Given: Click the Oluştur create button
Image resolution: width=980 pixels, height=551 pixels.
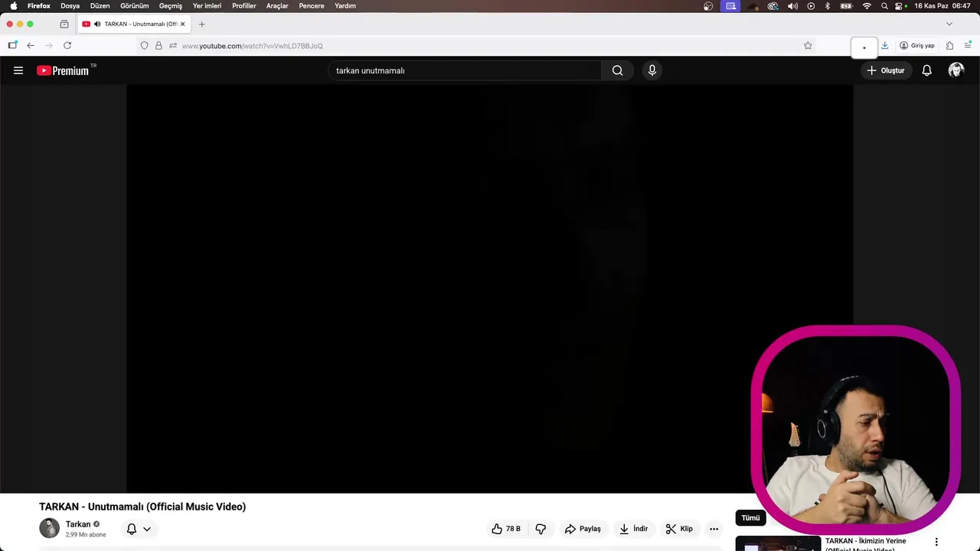Looking at the screenshot, I should pos(885,70).
